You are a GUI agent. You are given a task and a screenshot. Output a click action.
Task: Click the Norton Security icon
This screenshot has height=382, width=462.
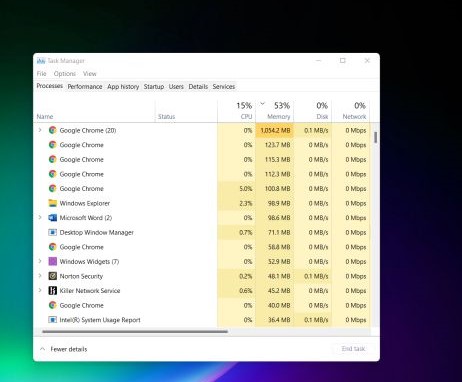pos(53,276)
